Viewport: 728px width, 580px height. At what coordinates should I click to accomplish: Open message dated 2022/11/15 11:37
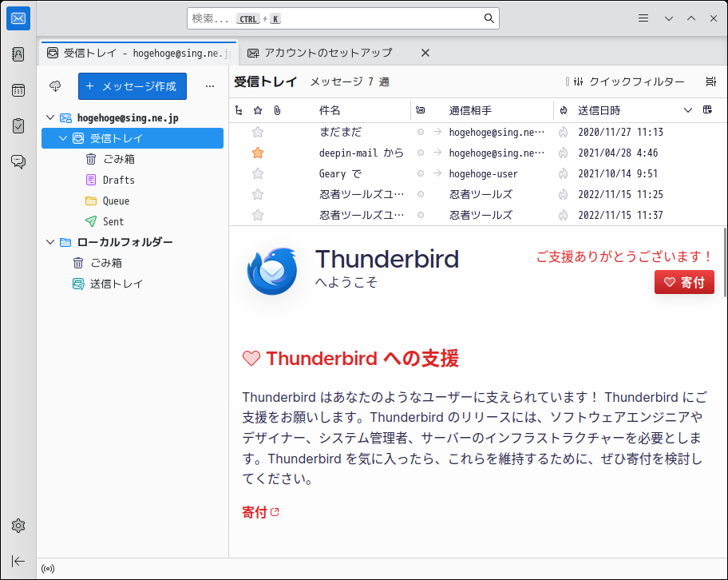[478, 215]
